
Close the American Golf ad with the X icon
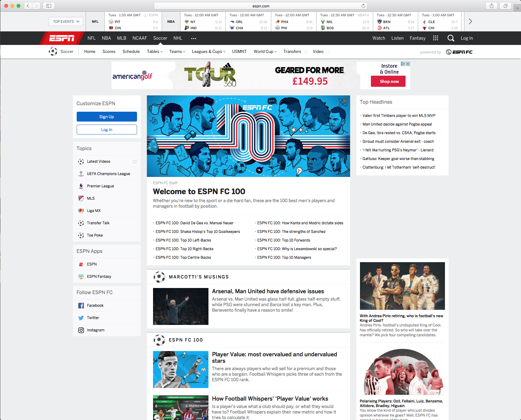click(408, 64)
